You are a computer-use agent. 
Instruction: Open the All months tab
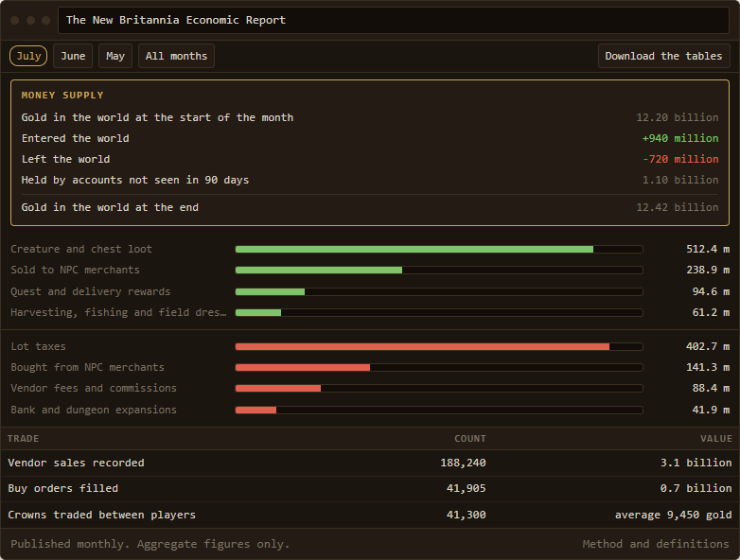pyautogui.click(x=176, y=56)
